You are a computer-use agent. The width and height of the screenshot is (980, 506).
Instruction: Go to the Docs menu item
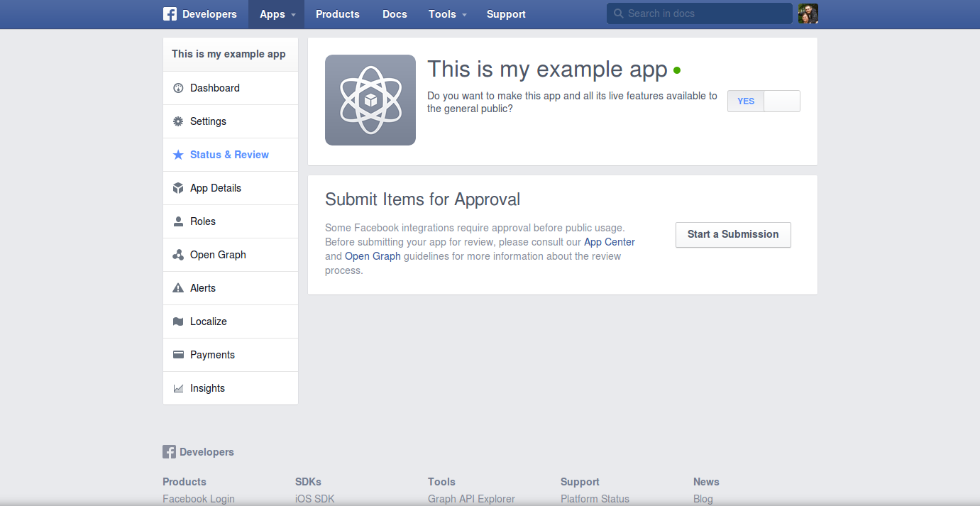click(x=394, y=14)
